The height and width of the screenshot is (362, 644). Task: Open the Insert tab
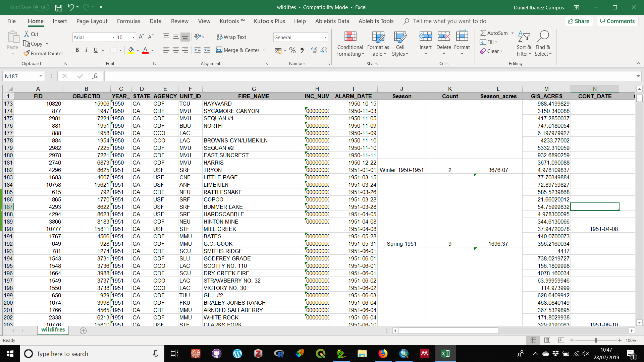coord(60,21)
